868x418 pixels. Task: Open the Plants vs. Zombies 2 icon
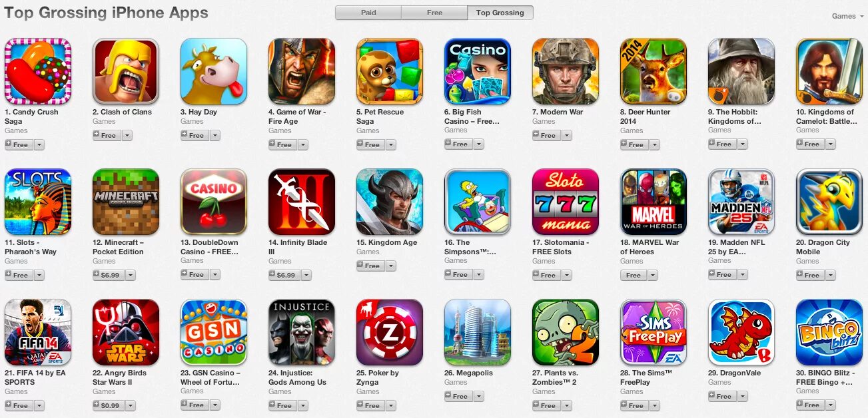(566, 332)
